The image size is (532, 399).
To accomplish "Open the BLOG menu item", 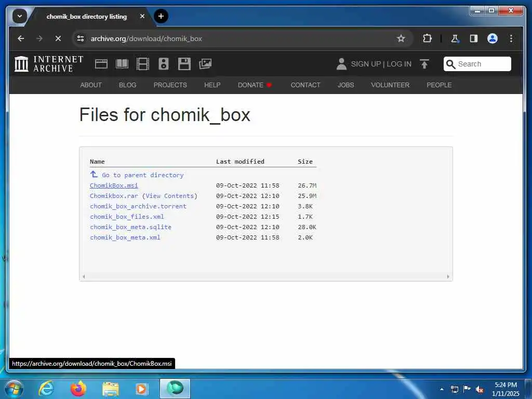I will [x=128, y=85].
